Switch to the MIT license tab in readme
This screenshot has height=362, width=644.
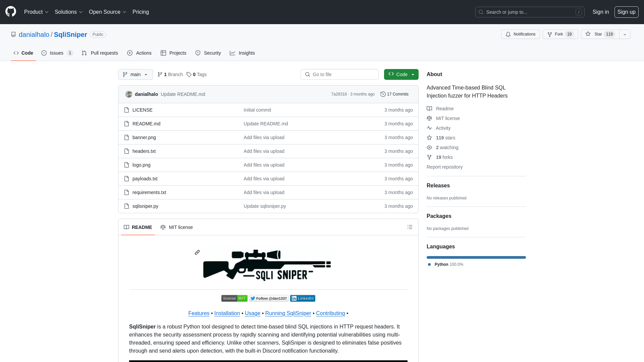(176, 227)
